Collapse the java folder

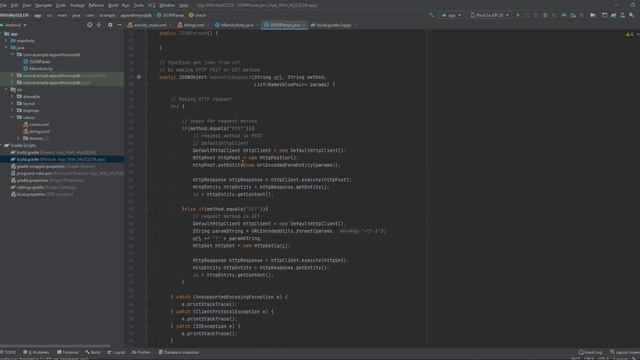point(7,48)
